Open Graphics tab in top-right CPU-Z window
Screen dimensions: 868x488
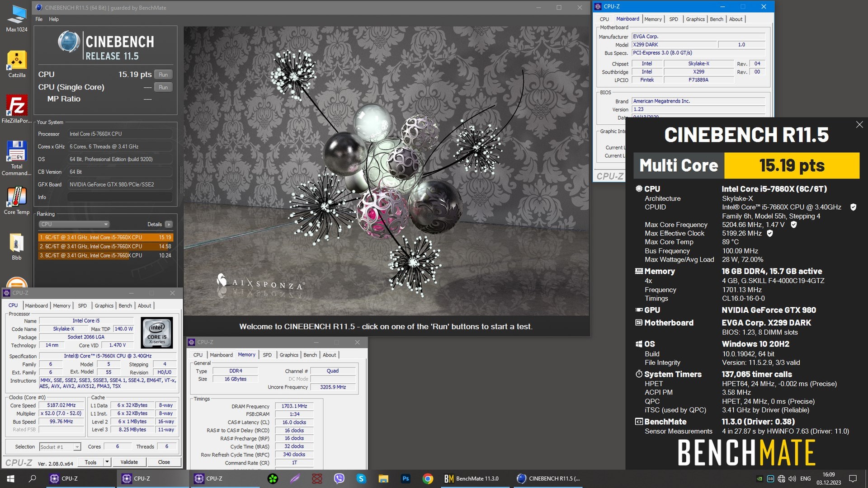pos(695,19)
